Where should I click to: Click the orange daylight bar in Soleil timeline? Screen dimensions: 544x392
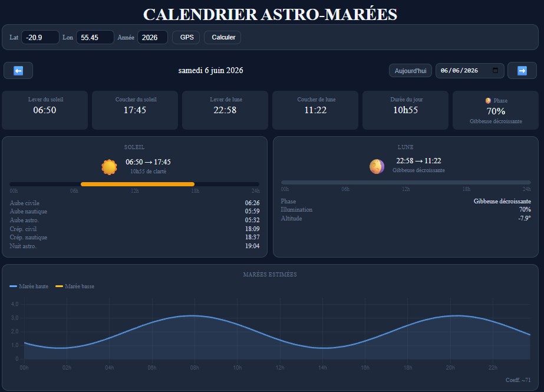[137, 184]
